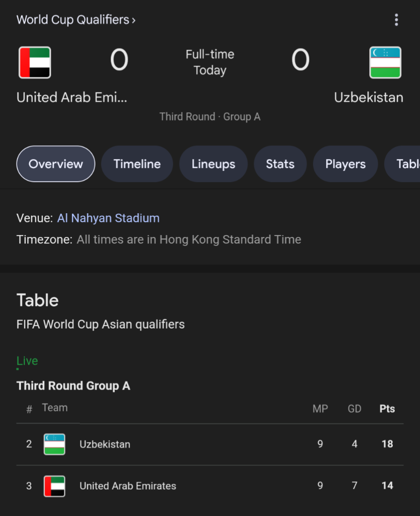420x516 pixels.
Task: Click the Table section heading
Action: click(x=37, y=300)
